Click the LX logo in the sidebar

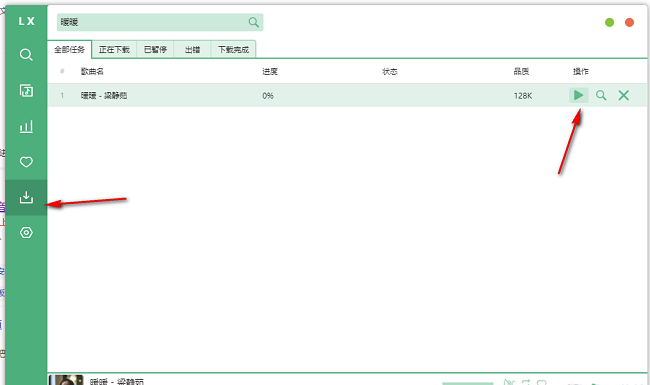click(27, 21)
